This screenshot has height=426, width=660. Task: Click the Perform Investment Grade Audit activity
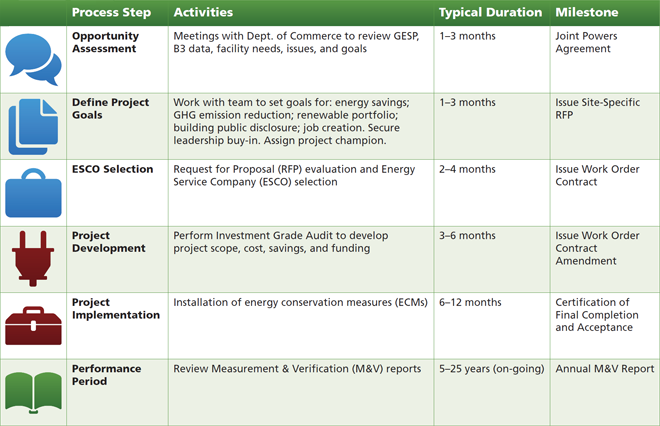coord(281,242)
